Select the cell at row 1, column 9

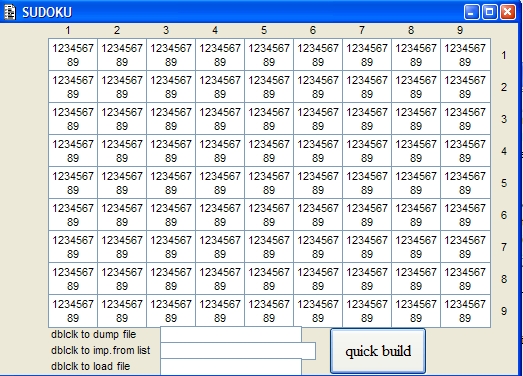pyautogui.click(x=465, y=55)
